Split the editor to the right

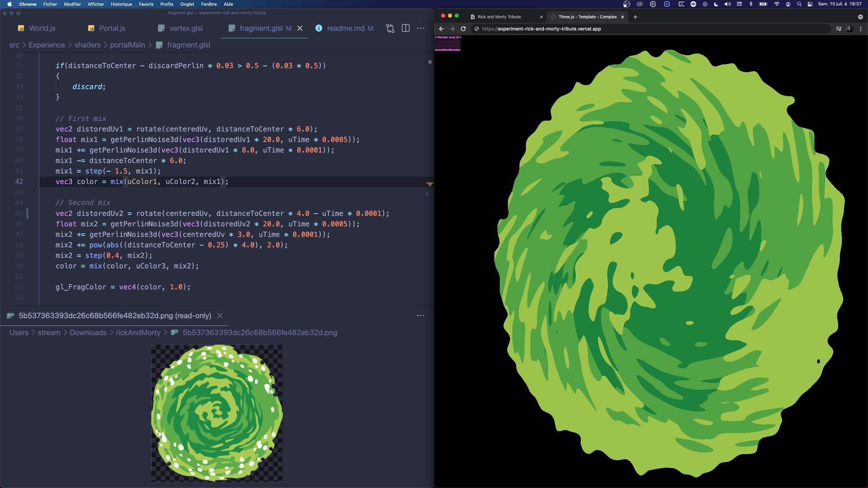click(x=406, y=28)
